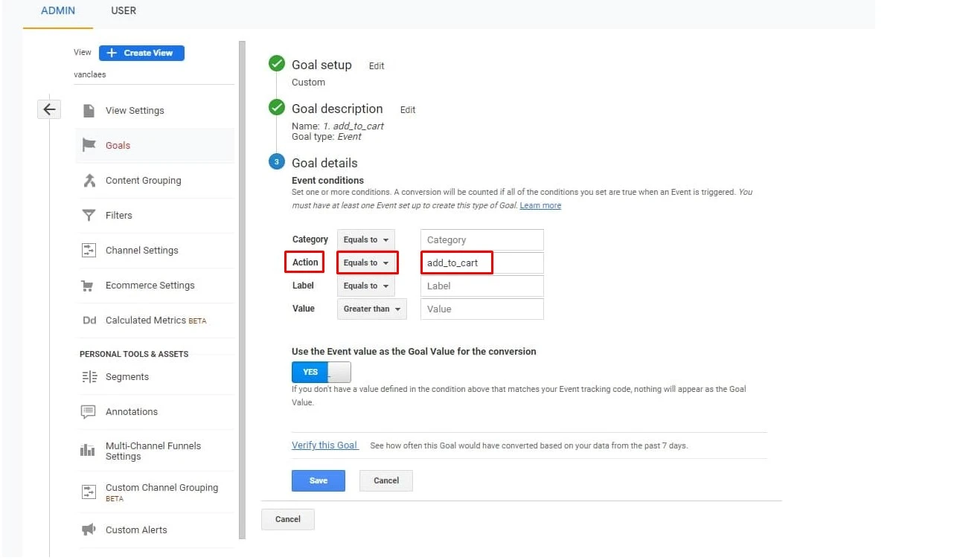Click the Filters funnel icon
The height and width of the screenshot is (560, 960).
pos(89,215)
